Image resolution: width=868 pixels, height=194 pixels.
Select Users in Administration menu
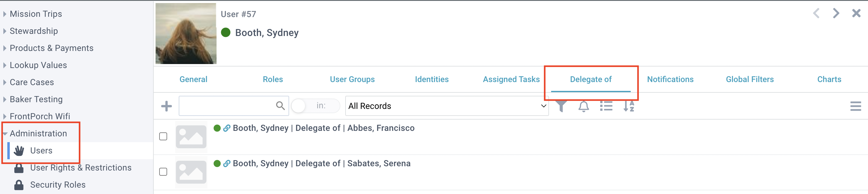tap(41, 151)
